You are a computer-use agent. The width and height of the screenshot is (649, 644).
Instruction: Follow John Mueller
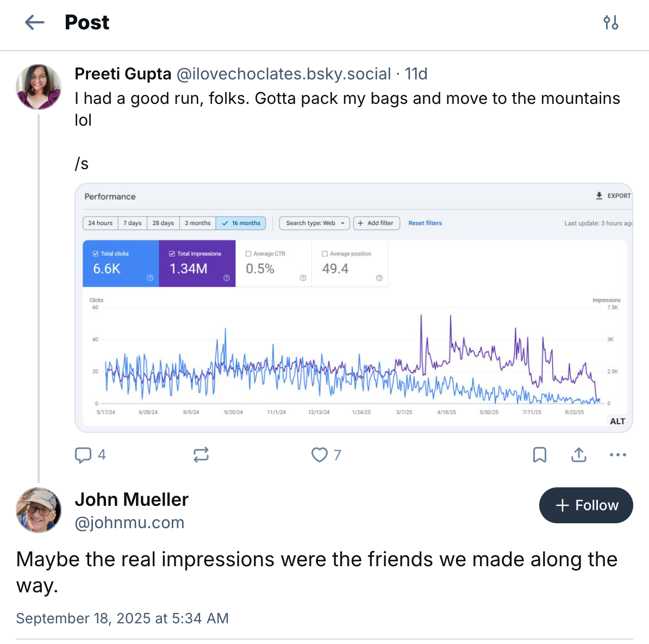[x=586, y=505]
